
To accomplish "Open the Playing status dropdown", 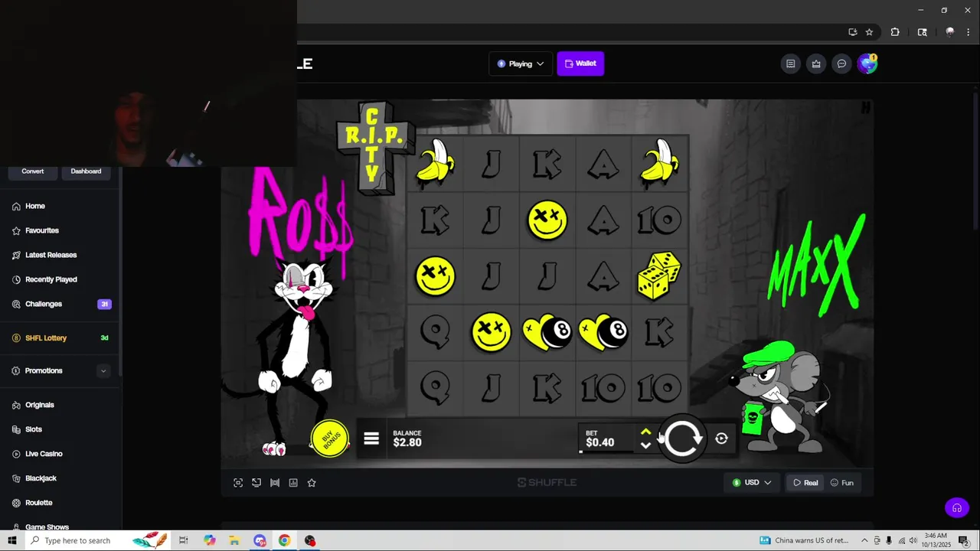I will point(521,64).
